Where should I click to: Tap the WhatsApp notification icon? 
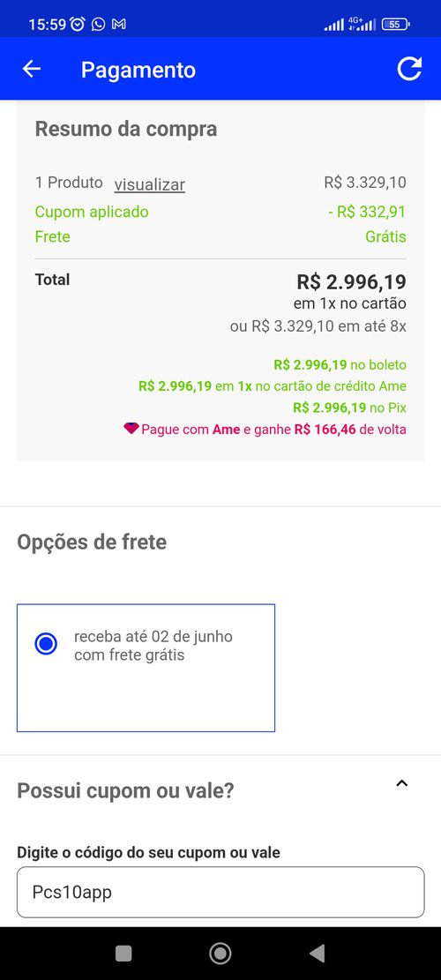click(98, 25)
